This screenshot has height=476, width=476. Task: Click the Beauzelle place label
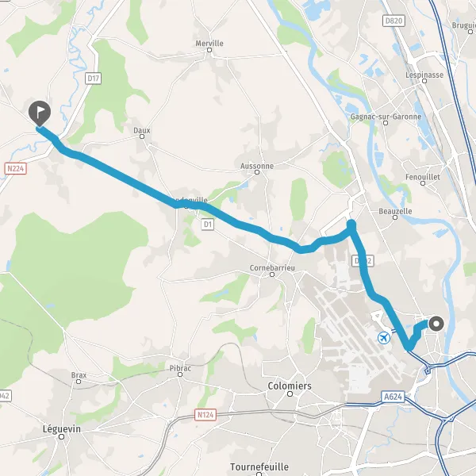click(x=395, y=211)
